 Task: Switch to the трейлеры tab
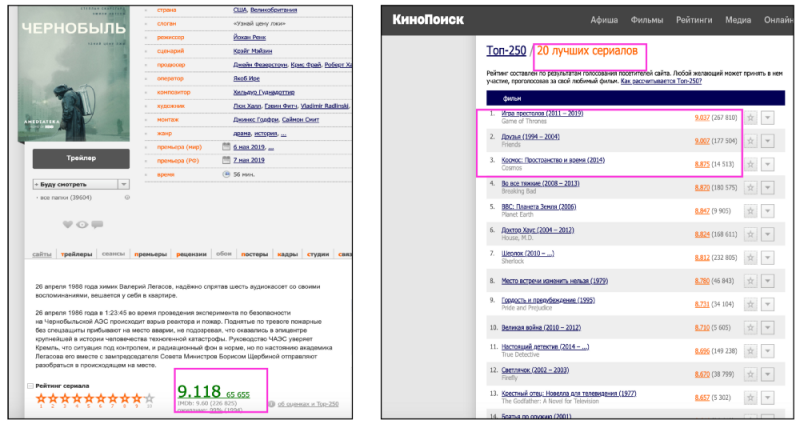(x=78, y=254)
